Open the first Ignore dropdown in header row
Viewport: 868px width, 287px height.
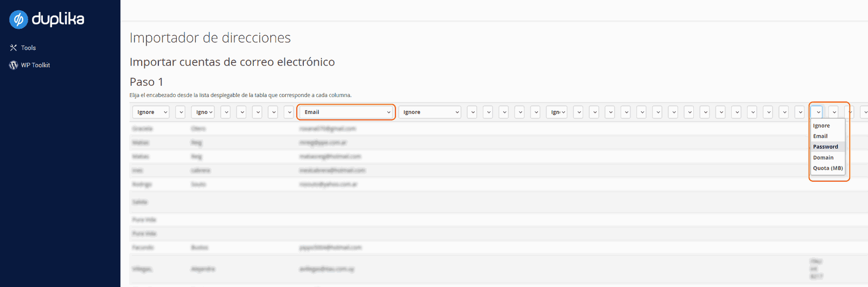pyautogui.click(x=151, y=112)
